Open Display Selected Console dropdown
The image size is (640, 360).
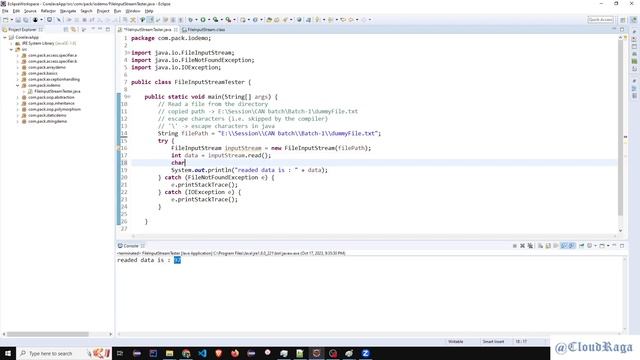point(596,246)
